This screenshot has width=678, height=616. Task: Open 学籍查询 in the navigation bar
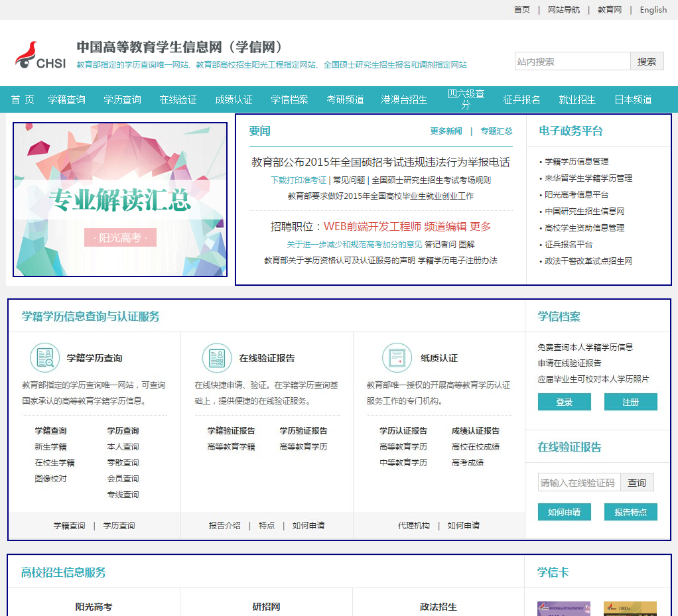[x=66, y=100]
